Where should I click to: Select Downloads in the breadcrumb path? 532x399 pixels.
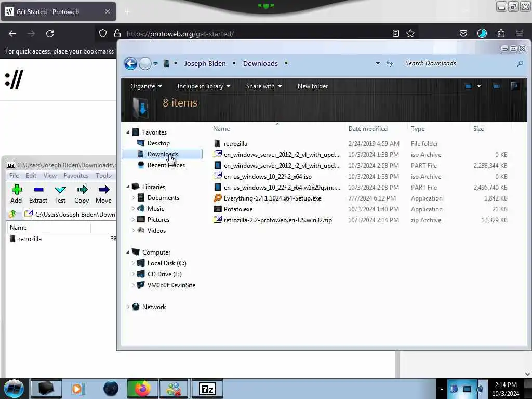260,63
